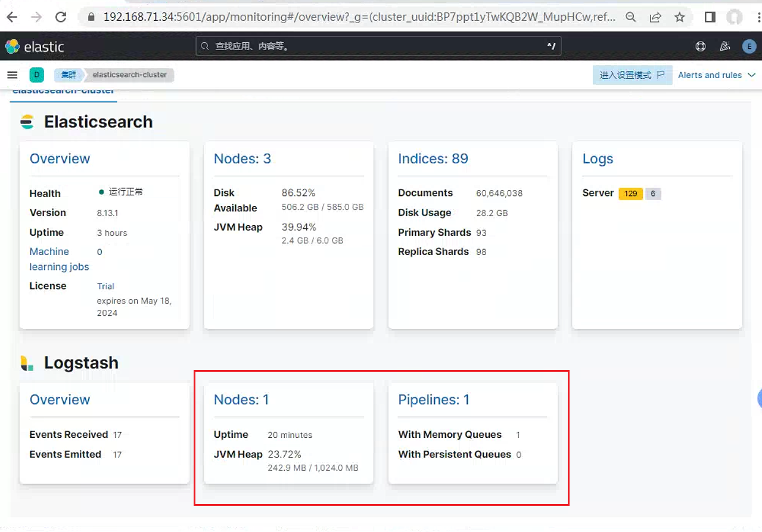Image resolution: width=762 pixels, height=532 pixels.
Task: Open the hamburger navigation menu
Action: point(13,75)
